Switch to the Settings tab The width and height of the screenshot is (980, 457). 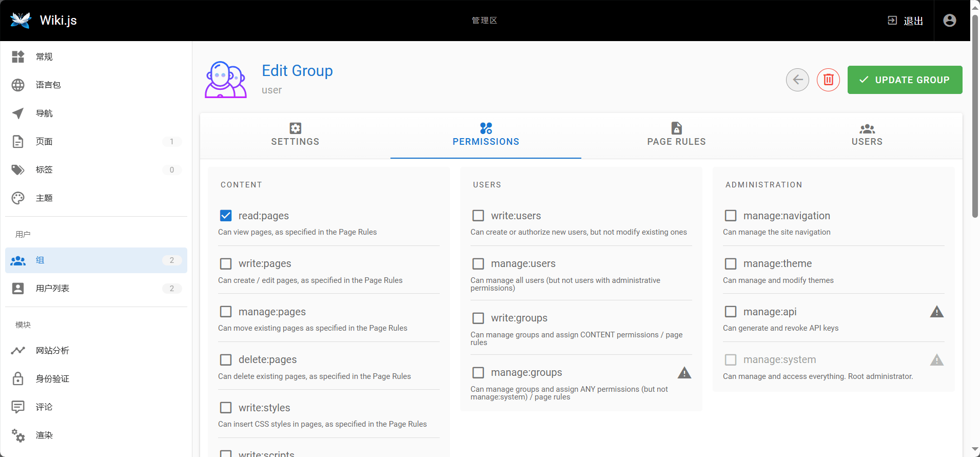[x=295, y=136]
